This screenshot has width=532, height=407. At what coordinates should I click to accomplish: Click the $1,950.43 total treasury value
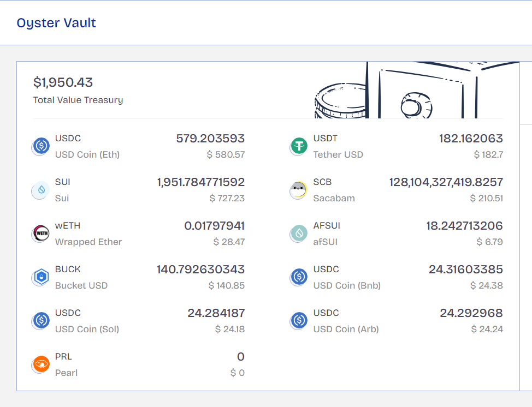63,82
